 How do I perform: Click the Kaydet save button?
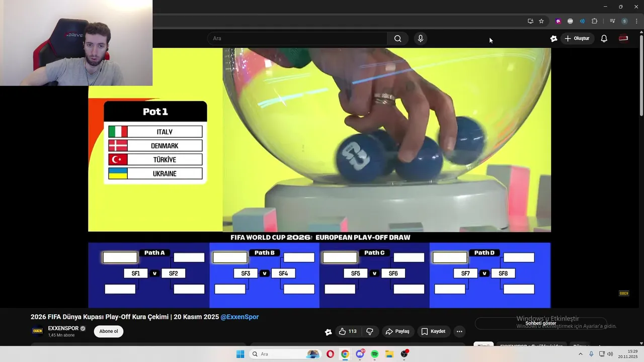click(433, 331)
